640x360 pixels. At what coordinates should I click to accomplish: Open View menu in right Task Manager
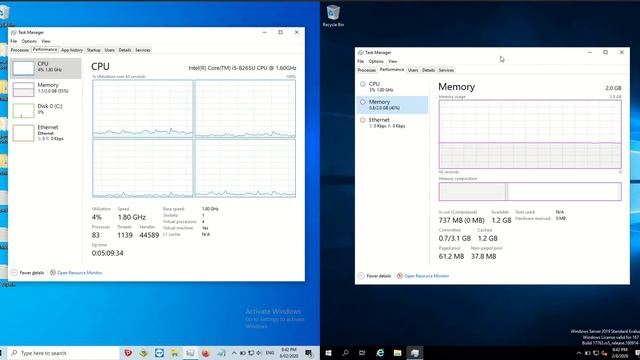(x=393, y=61)
